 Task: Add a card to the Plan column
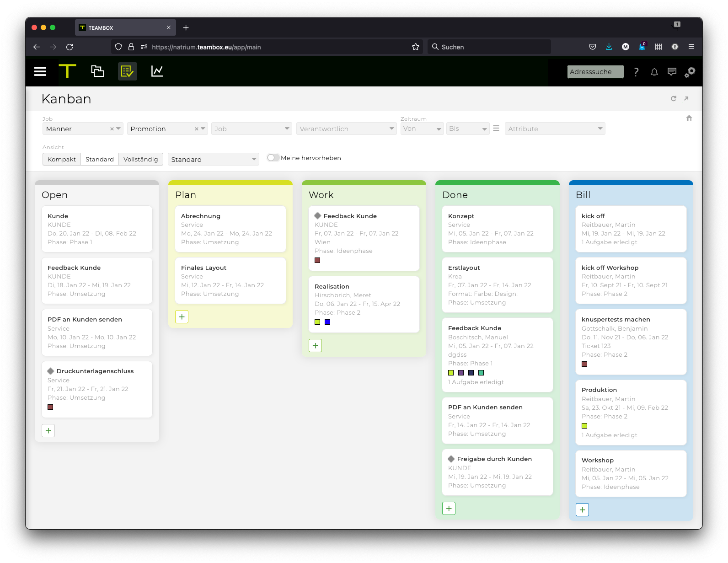[182, 317]
